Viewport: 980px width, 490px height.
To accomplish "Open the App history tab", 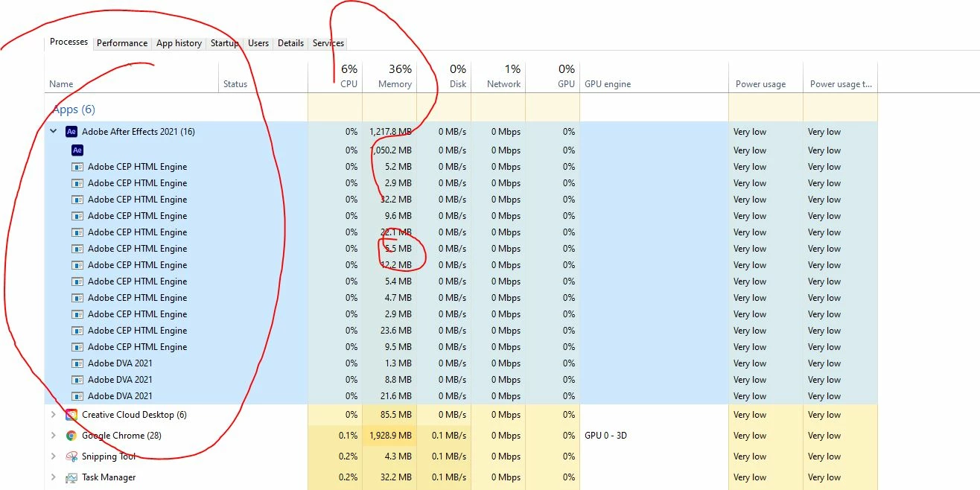I will click(x=179, y=43).
